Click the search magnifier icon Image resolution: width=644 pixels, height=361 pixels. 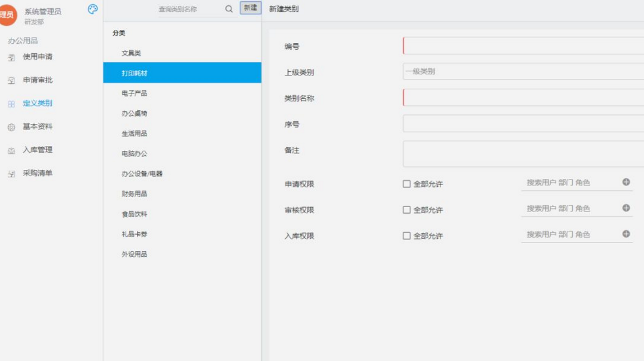point(229,8)
